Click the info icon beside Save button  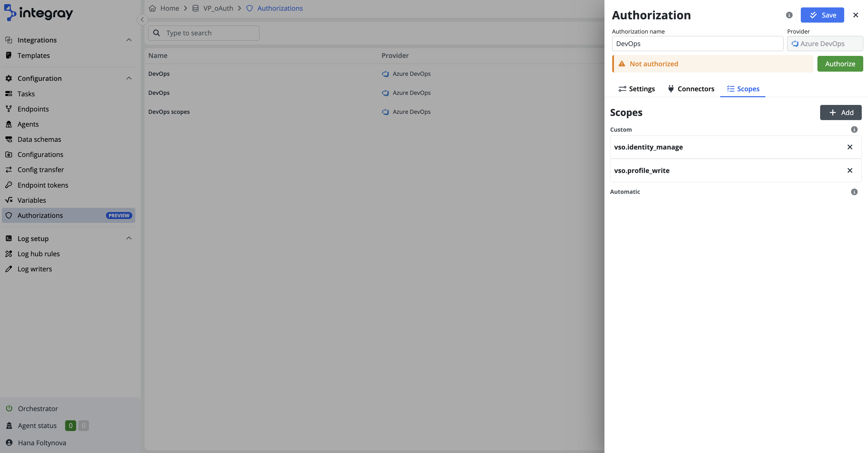[x=789, y=15]
